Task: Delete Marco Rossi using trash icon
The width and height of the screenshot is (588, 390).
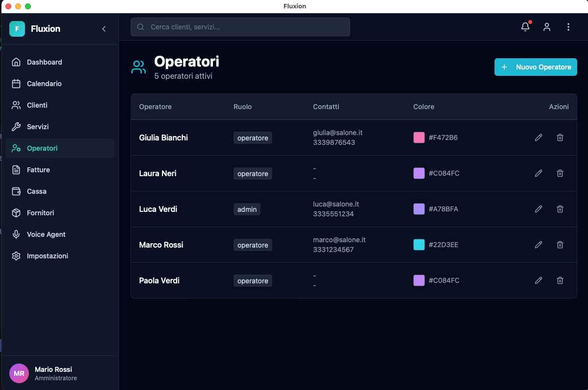Action: (x=560, y=245)
